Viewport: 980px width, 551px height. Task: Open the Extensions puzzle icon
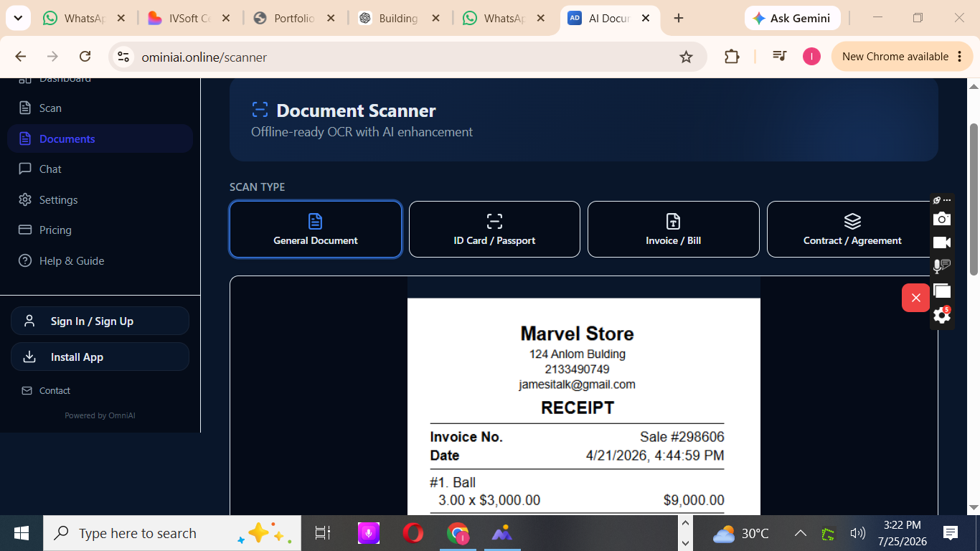coord(732,57)
